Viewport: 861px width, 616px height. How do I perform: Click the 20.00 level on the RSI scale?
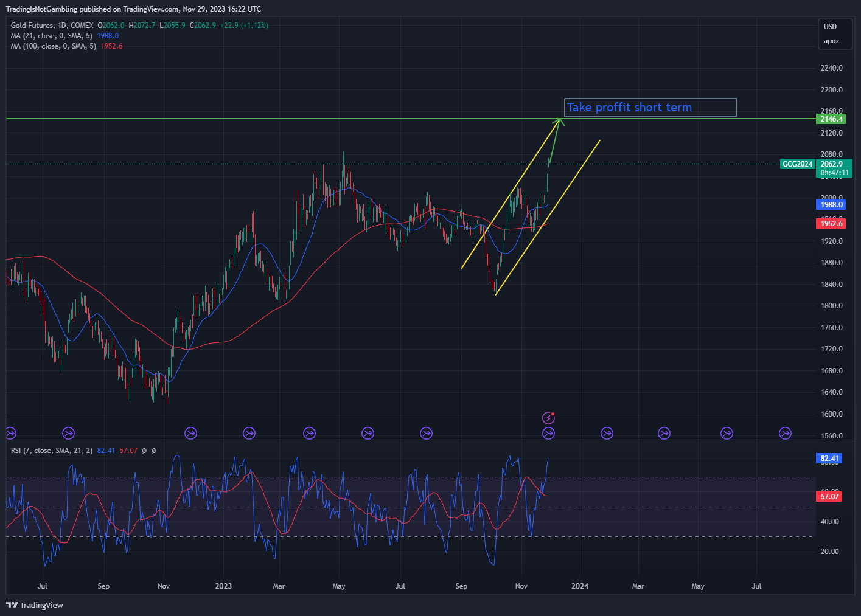(x=830, y=552)
